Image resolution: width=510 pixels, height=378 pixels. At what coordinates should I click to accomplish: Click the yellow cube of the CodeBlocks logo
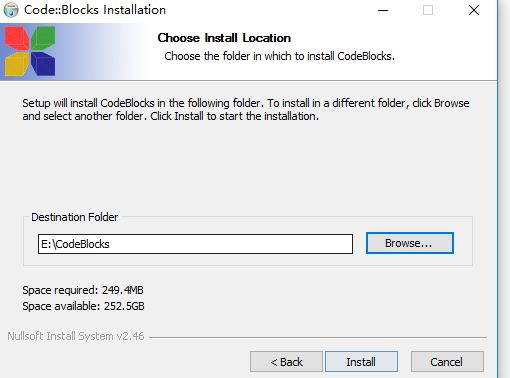pos(17,64)
